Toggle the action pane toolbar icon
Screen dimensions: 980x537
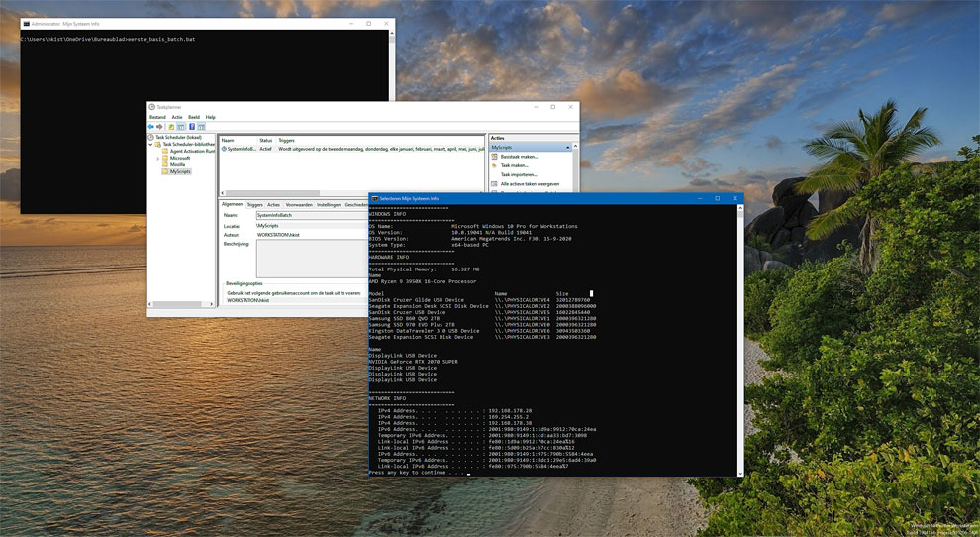pyautogui.click(x=201, y=127)
